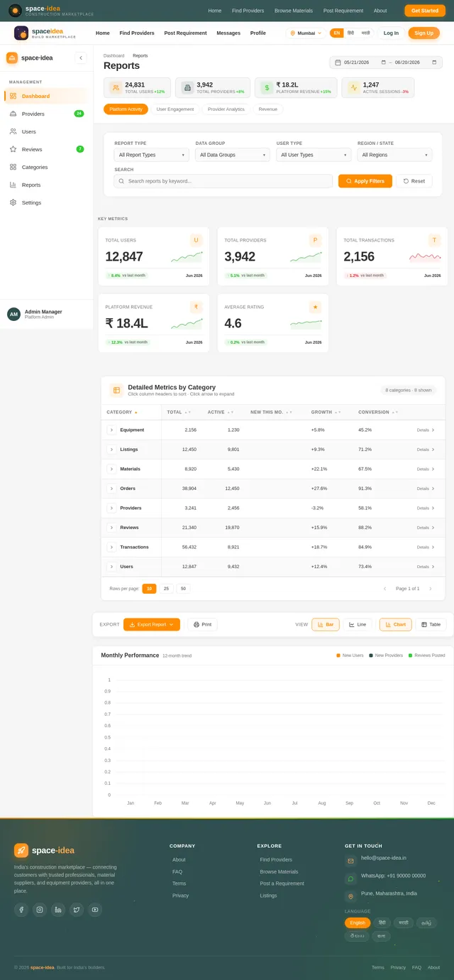Set rows per page to 25
Screen dimensions: 454x980
coord(166,589)
